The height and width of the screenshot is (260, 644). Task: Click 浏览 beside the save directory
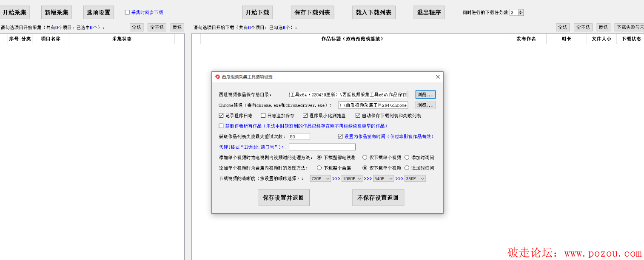(425, 94)
